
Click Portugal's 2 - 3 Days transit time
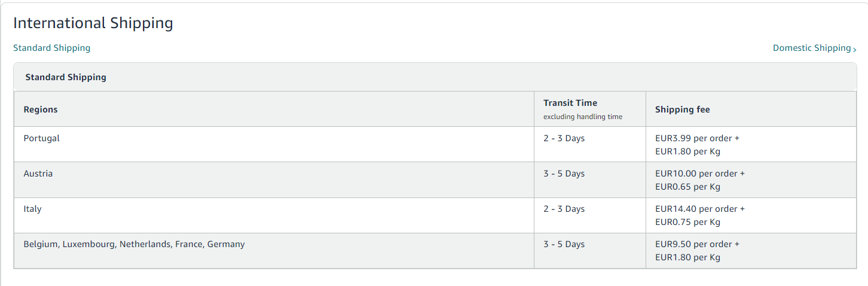coord(564,138)
